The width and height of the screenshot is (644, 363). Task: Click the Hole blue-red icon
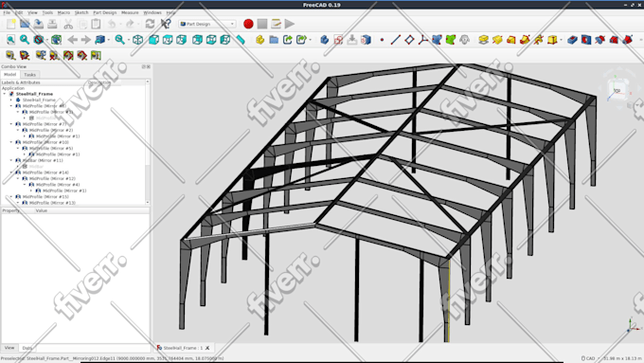click(x=586, y=40)
